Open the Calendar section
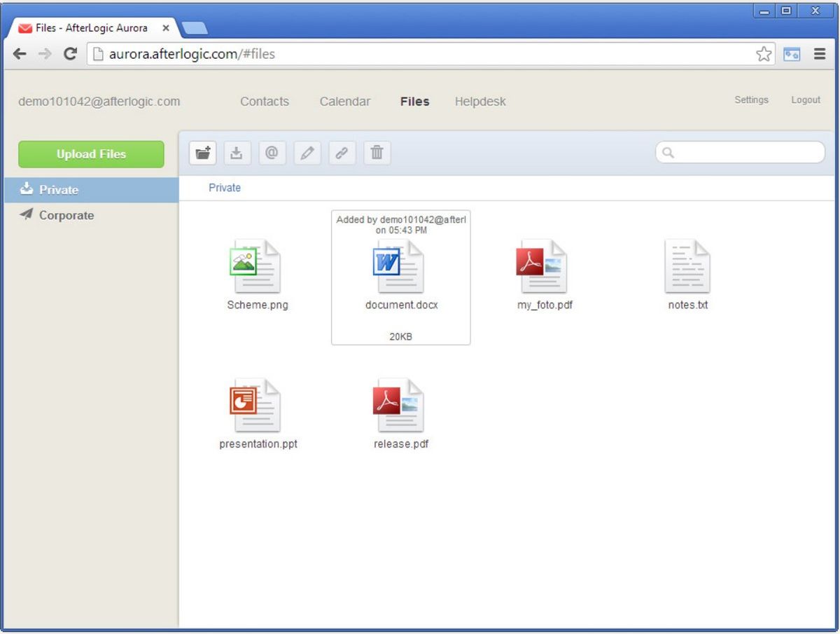The width and height of the screenshot is (840, 634). (344, 102)
